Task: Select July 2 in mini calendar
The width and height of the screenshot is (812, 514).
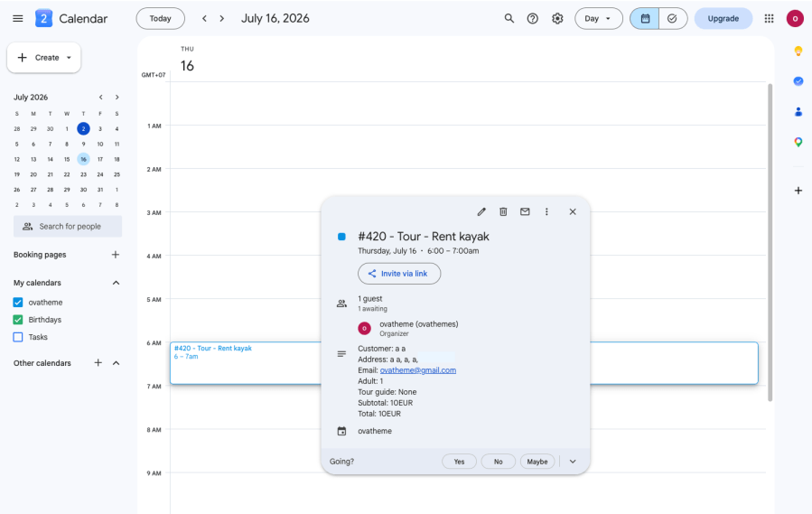Action: [83, 128]
